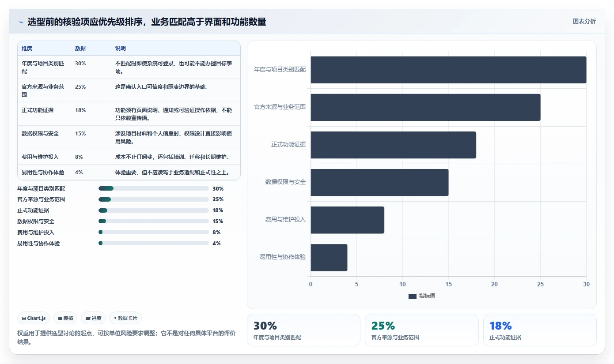Click the 18% value in the table

pyautogui.click(x=80, y=110)
